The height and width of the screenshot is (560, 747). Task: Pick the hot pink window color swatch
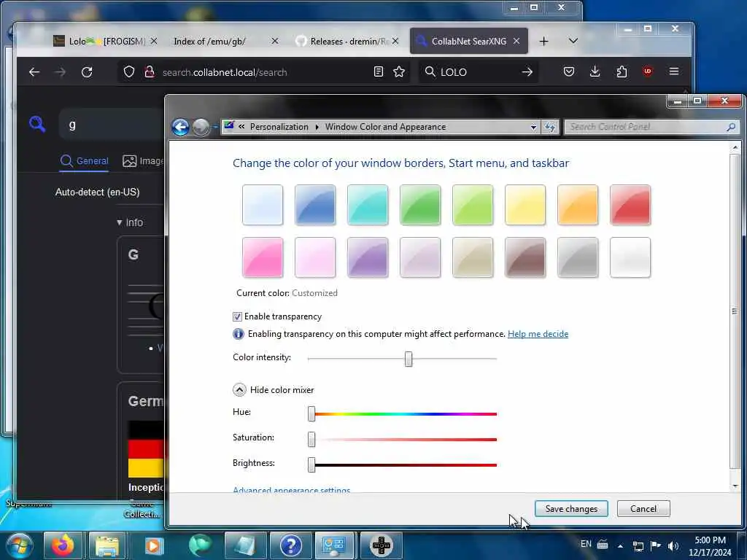click(263, 257)
